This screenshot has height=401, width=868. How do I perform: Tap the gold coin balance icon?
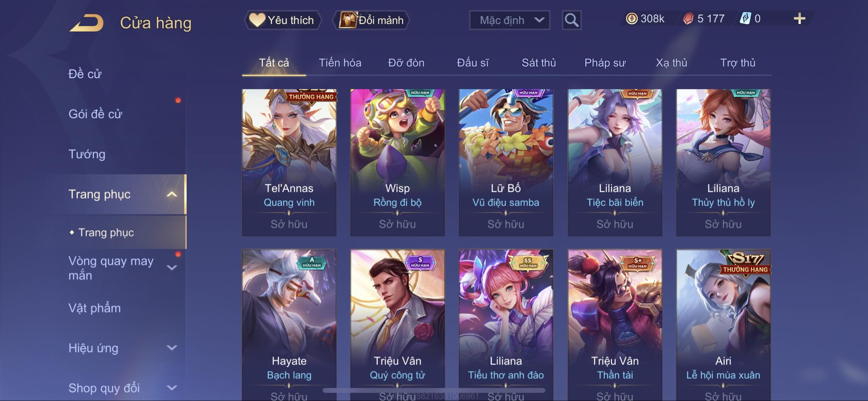(632, 19)
